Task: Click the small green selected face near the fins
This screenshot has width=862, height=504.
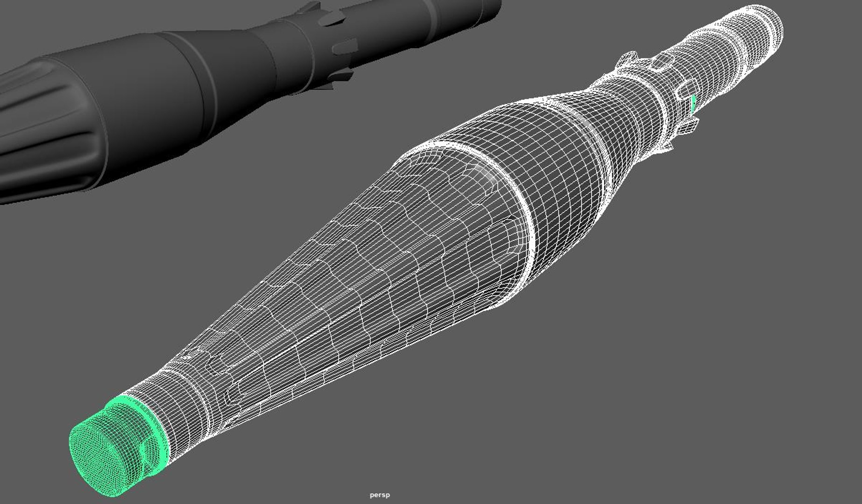Action: 693,103
